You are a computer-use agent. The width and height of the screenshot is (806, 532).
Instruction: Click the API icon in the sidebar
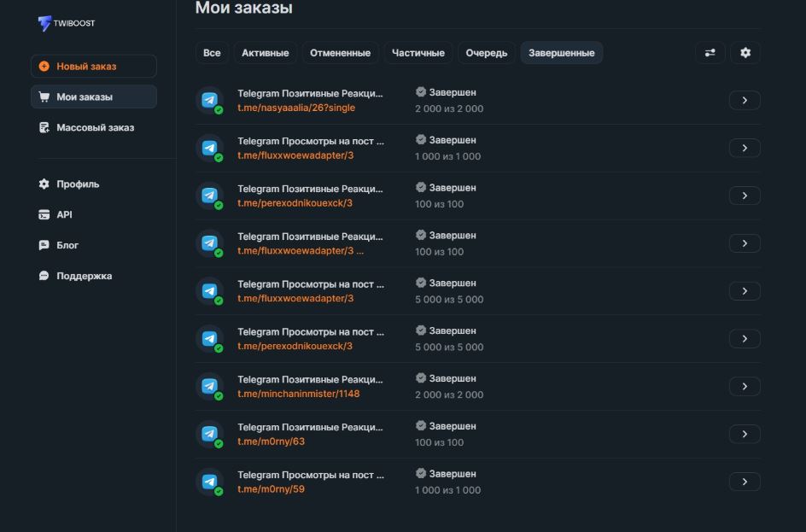[44, 215]
